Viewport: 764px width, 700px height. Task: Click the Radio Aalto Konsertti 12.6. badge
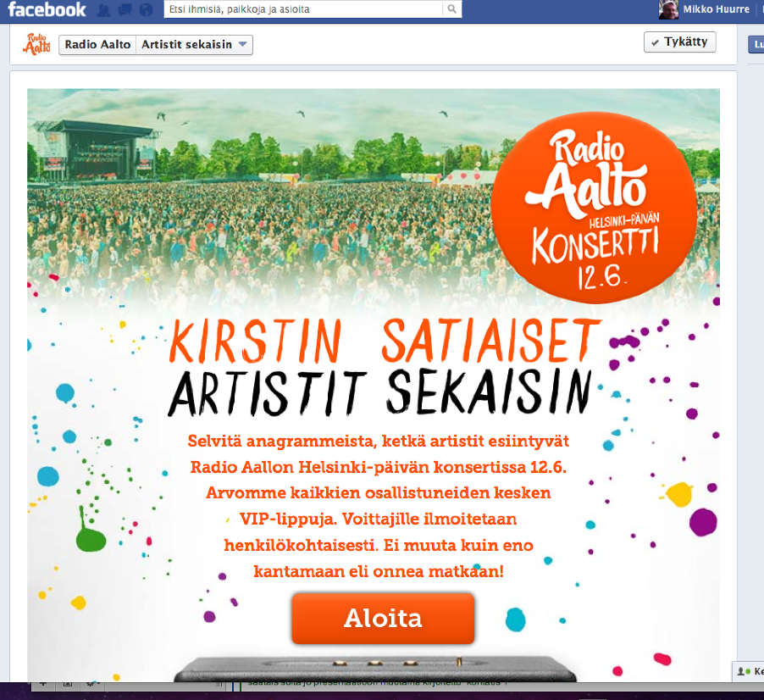[x=595, y=208]
